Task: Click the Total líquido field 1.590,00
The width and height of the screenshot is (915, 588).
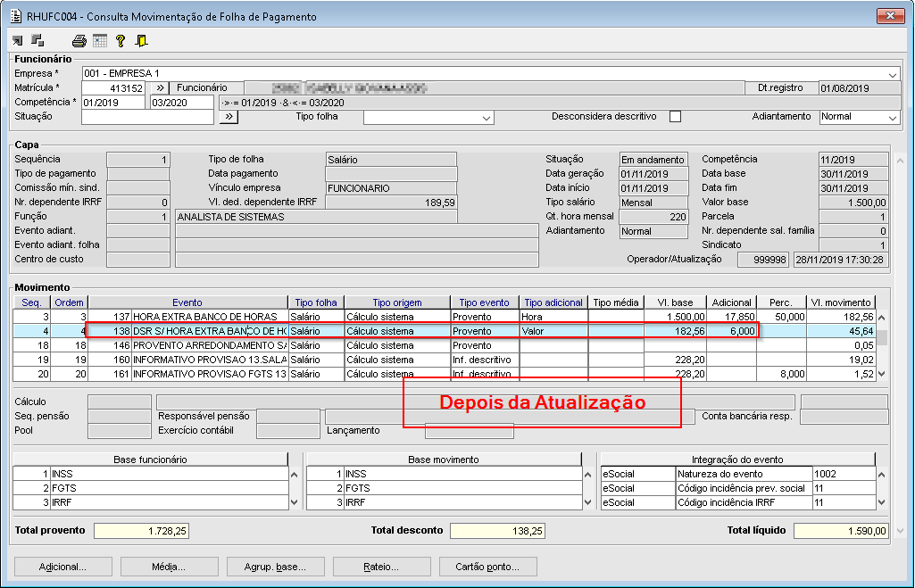Action: click(841, 531)
